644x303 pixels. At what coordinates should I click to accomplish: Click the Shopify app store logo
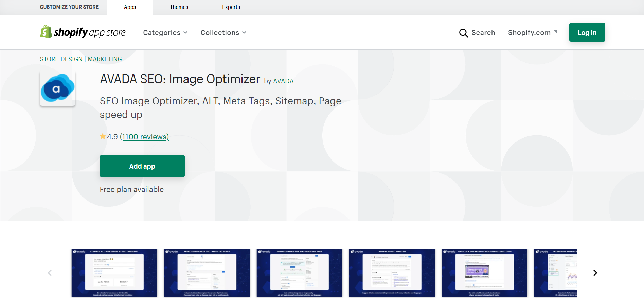83,32
